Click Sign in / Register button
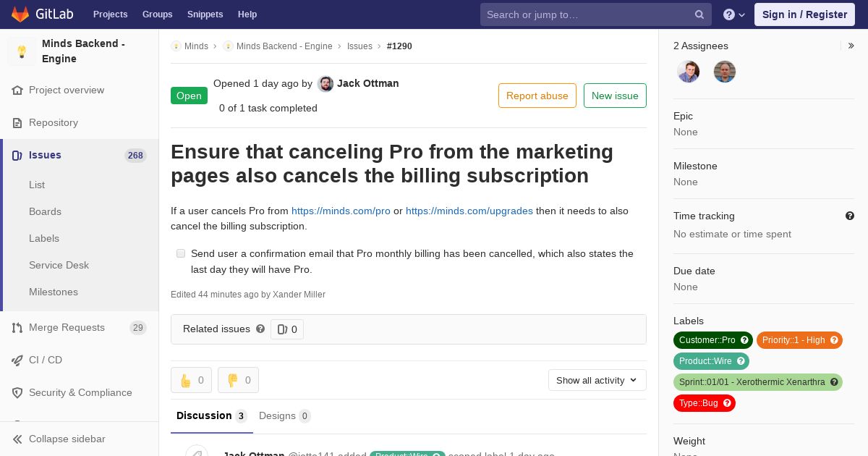Viewport: 868px width, 456px height. [804, 14]
